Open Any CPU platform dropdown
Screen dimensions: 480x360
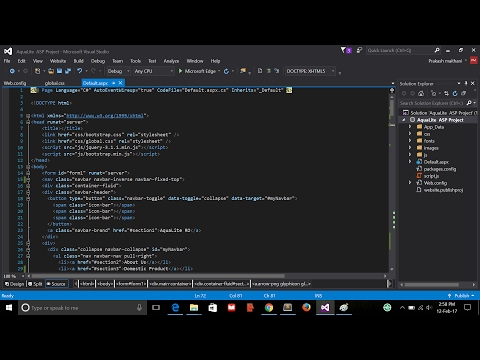[154, 71]
